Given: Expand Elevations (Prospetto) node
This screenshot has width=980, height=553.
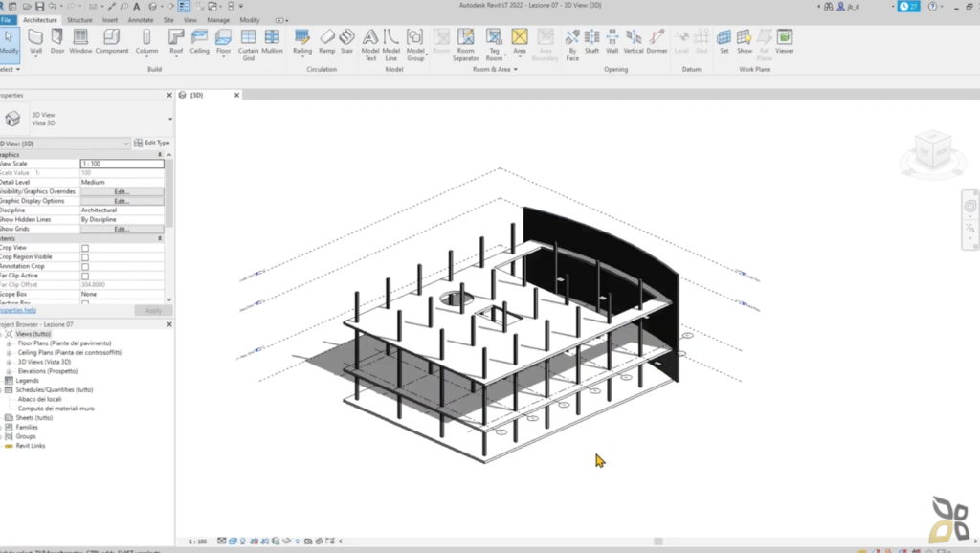Looking at the screenshot, I should coord(9,372).
